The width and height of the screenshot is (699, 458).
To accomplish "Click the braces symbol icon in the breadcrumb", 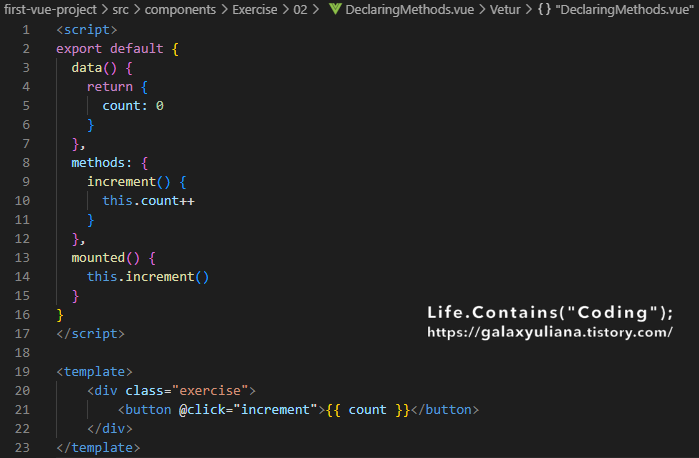I will (544, 9).
